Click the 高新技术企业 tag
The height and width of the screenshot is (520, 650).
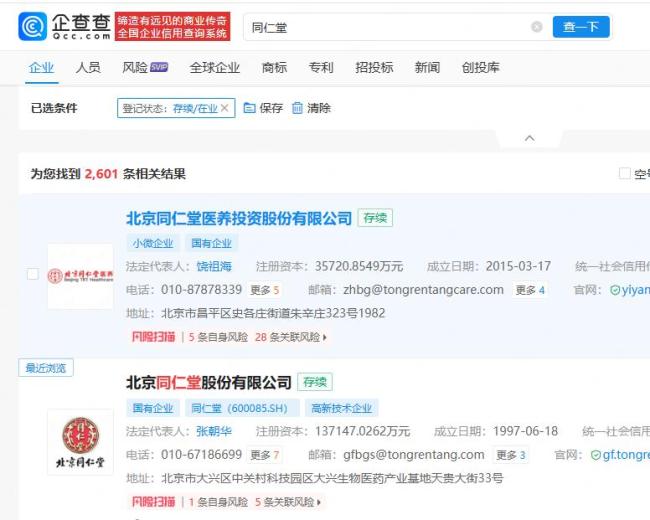(x=342, y=408)
